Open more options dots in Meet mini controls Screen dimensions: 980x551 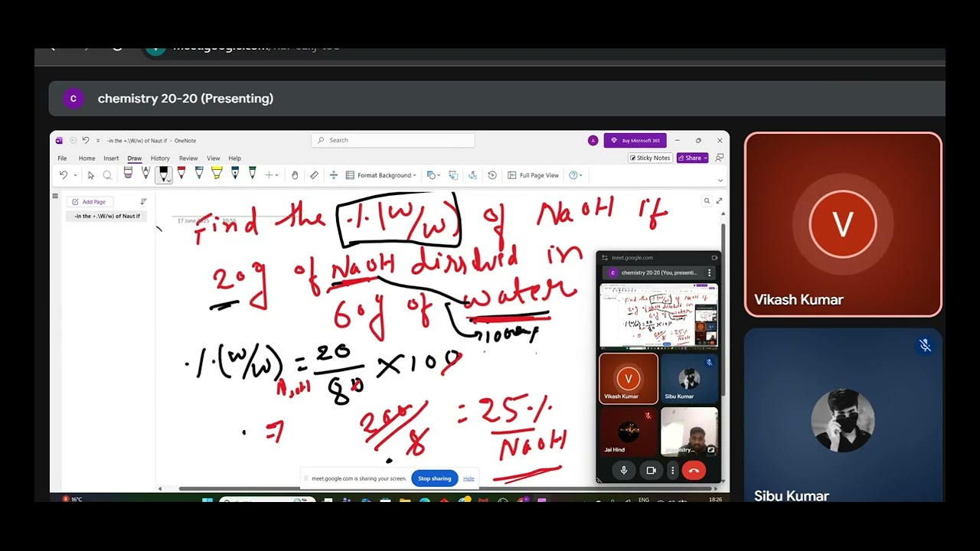point(672,471)
